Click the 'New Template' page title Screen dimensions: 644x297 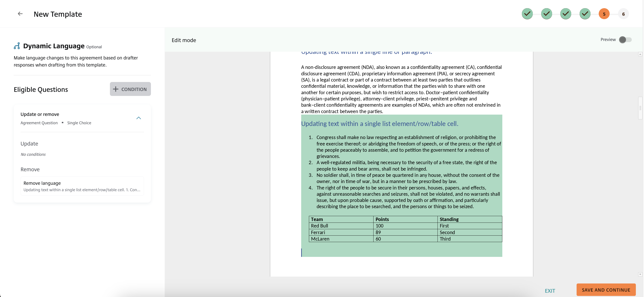tap(58, 14)
